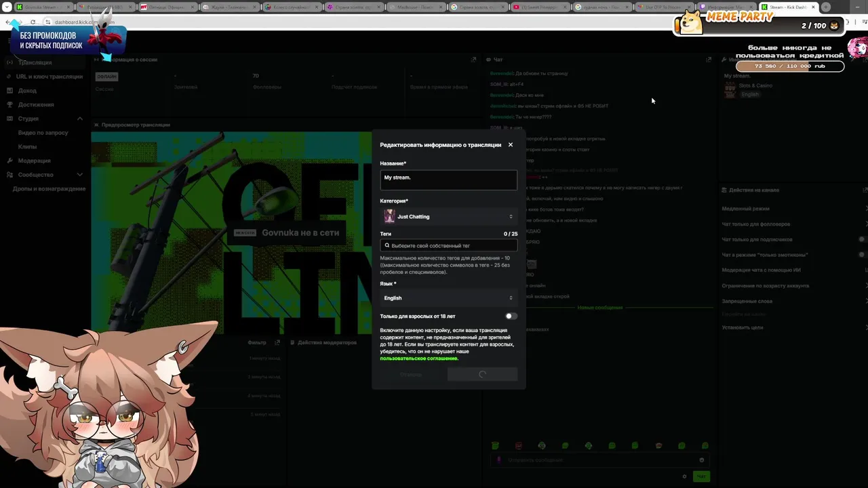Click the Новые сообщения divider label
The height and width of the screenshot is (488, 868).
coord(599,308)
